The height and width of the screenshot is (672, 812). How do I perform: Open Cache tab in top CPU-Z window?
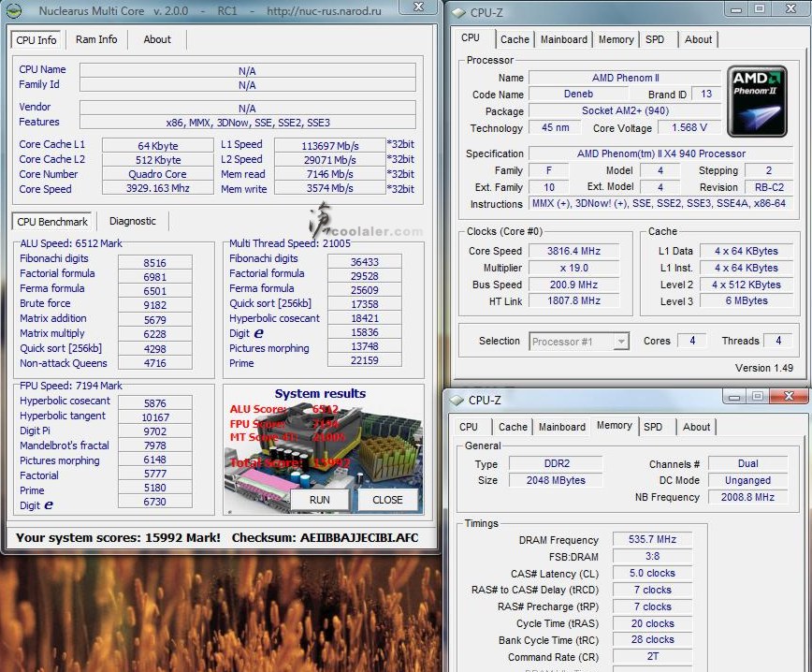[x=515, y=39]
